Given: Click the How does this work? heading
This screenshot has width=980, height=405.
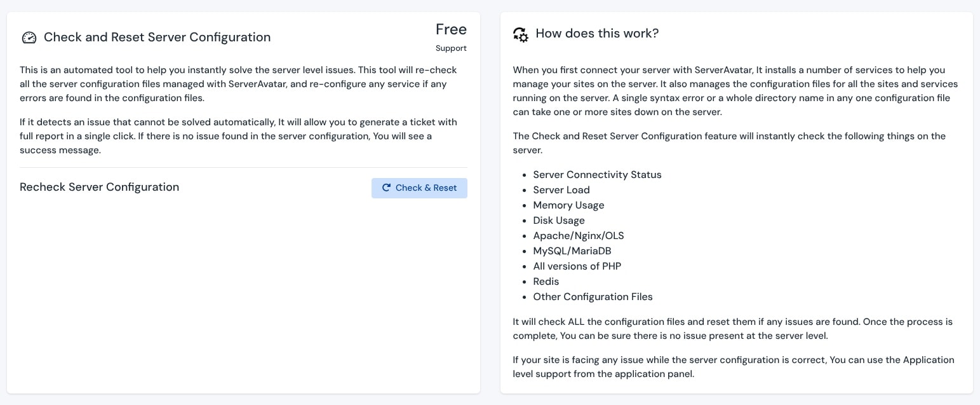Looking at the screenshot, I should coord(597,34).
